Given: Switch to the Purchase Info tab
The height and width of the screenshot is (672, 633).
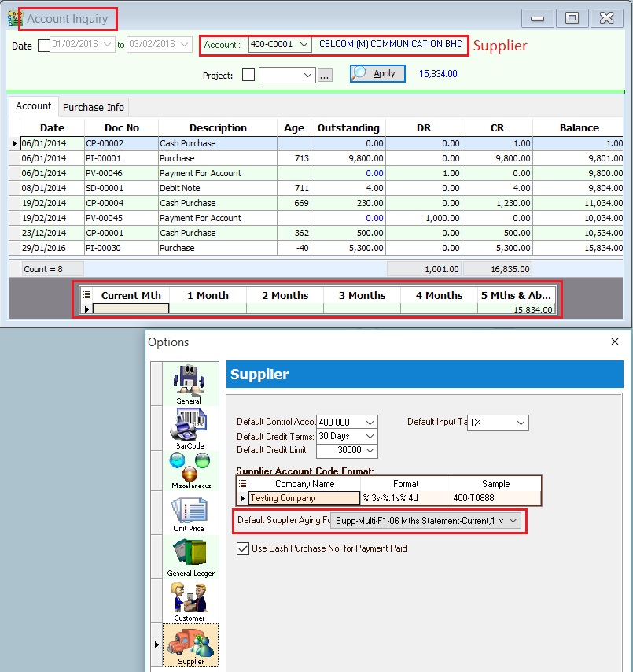Looking at the screenshot, I should coord(93,107).
